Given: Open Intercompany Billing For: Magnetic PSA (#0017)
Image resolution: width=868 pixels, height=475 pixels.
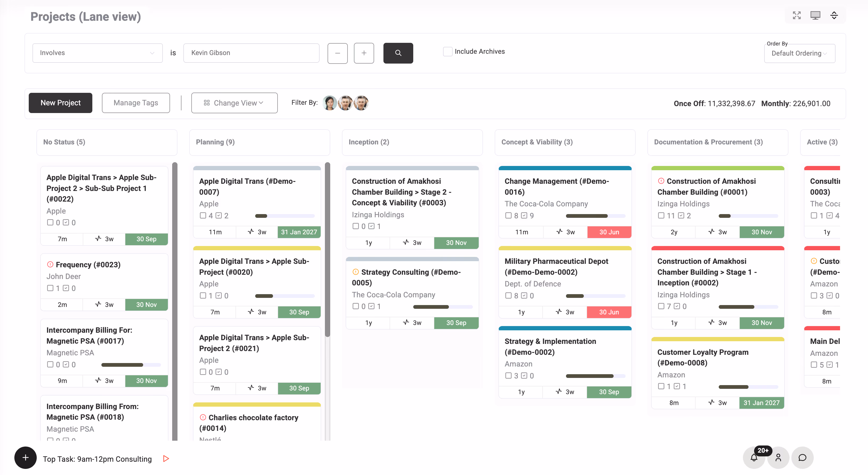Looking at the screenshot, I should click(89, 335).
